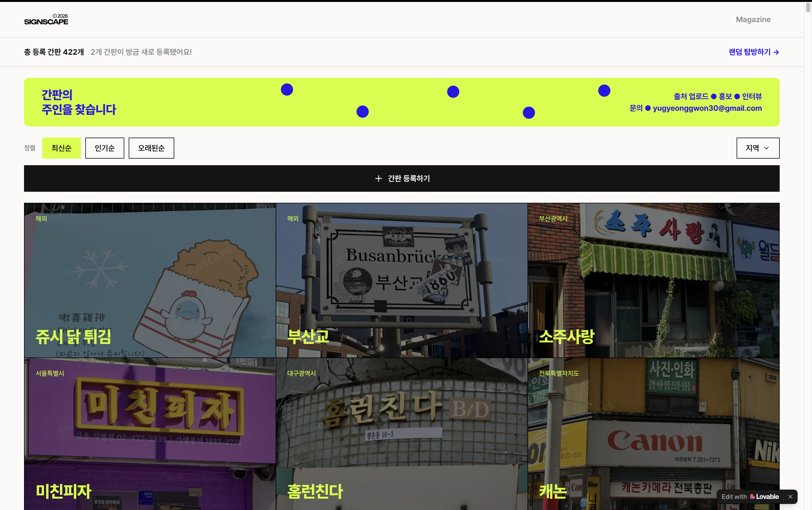Screen dimensions: 812x510
Task: Open the SIGNSCAPE logo home link
Action: 46,20
